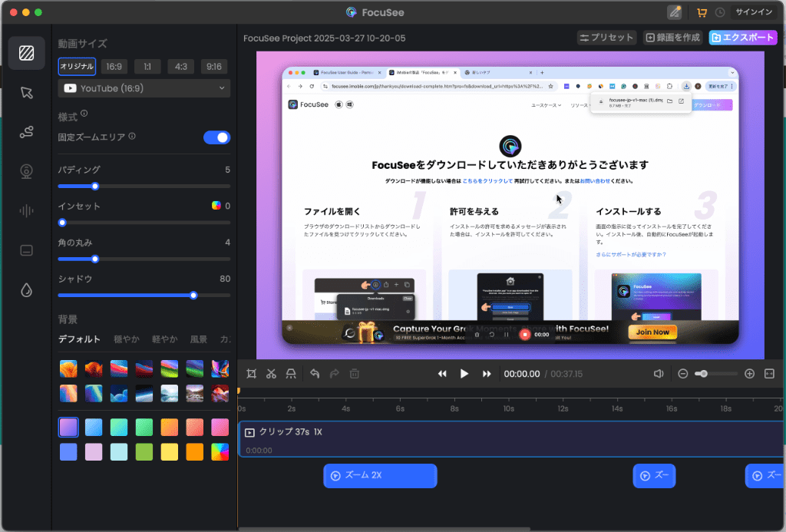786x532 pixels.
Task: Click the edit pencil icon in title bar
Action: (675, 12)
